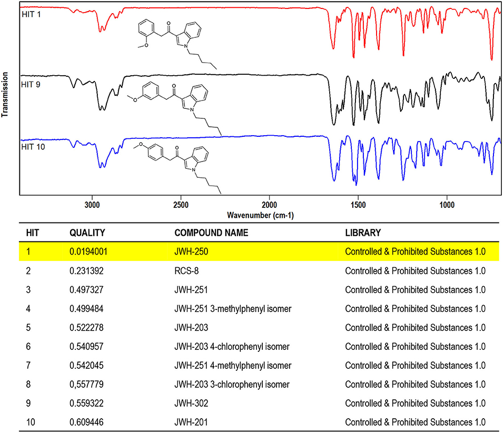Click the JWH-251 name in hit row 3

191,289
